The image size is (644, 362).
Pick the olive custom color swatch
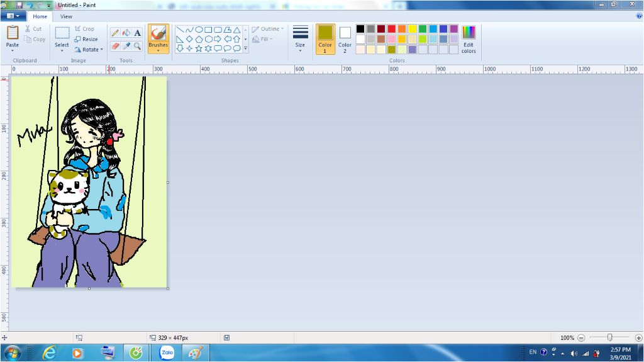pos(391,49)
